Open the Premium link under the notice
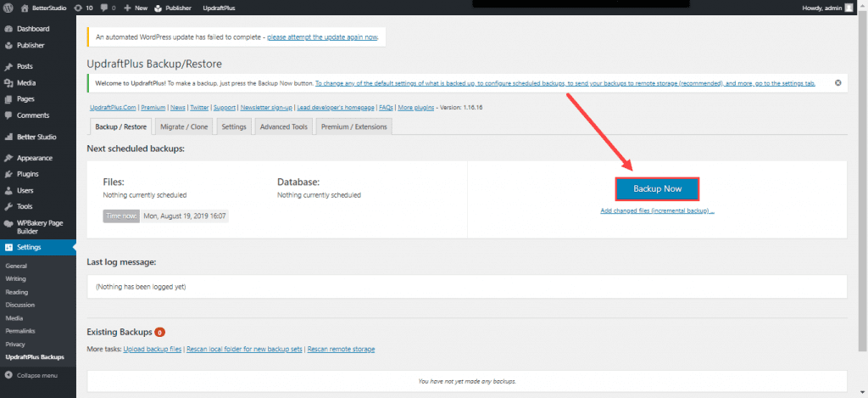 point(153,108)
